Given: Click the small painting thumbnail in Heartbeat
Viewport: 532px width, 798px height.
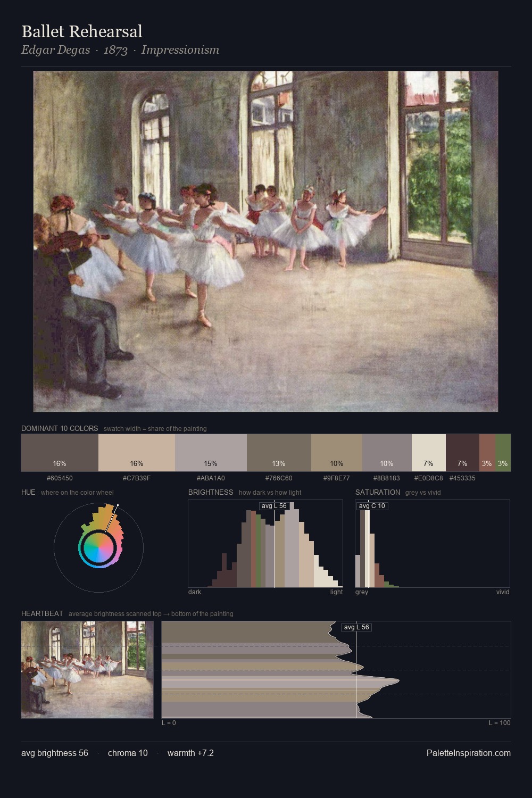Looking at the screenshot, I should coord(87,670).
